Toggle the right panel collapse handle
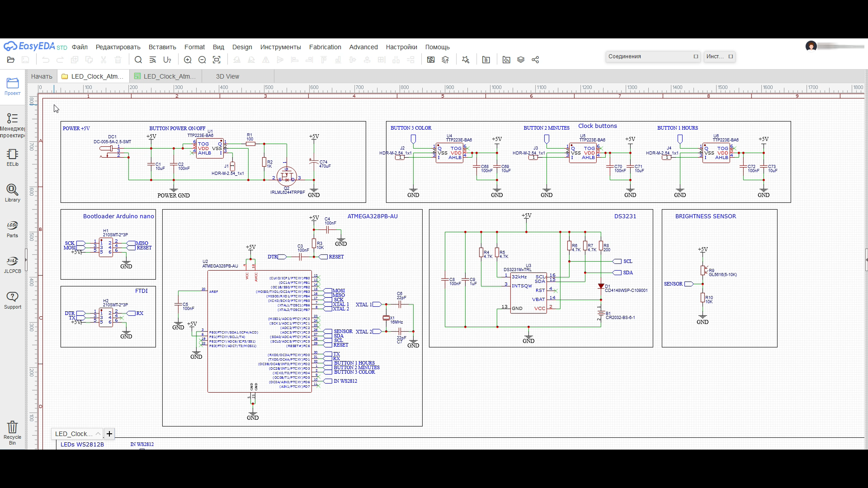This screenshot has height=488, width=868. pyautogui.click(x=866, y=260)
